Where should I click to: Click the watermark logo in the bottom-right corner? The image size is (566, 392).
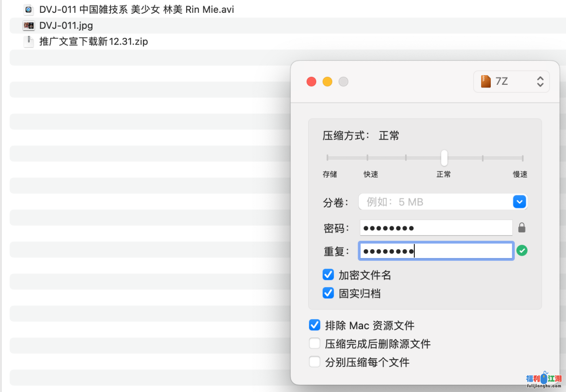pyautogui.click(x=543, y=380)
